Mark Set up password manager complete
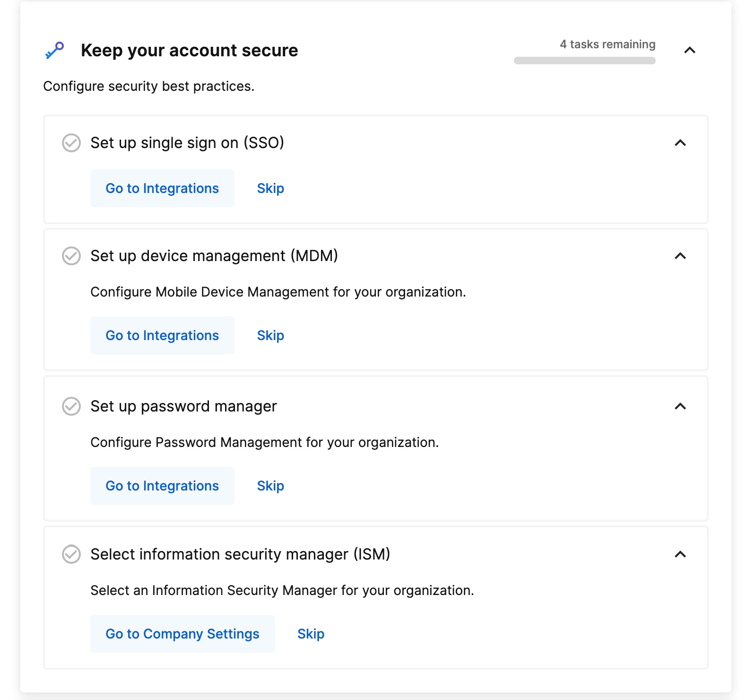The width and height of the screenshot is (747, 700). (x=71, y=406)
